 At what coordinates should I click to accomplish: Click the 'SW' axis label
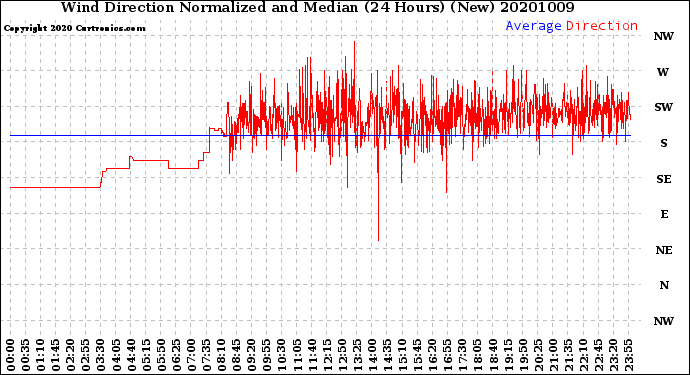(x=664, y=107)
